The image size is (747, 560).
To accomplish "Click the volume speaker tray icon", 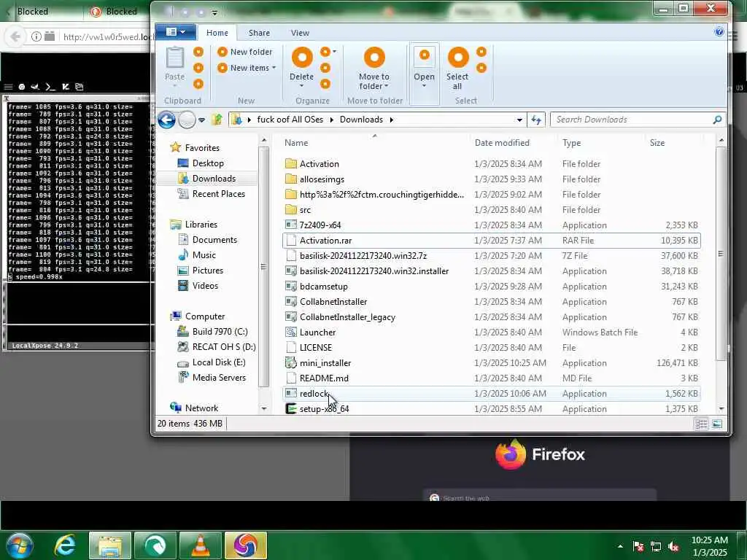I will click(673, 546).
